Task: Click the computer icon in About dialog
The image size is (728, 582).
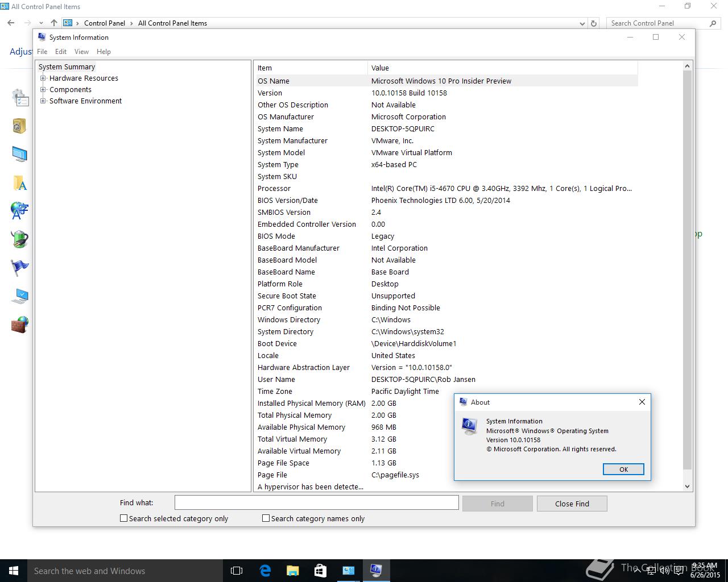Action: [x=469, y=426]
